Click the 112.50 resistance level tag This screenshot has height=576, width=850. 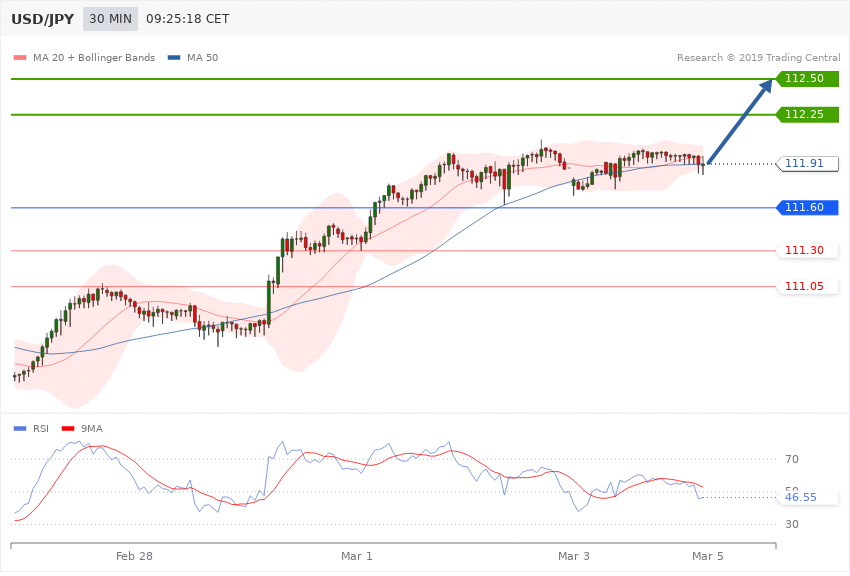808,79
